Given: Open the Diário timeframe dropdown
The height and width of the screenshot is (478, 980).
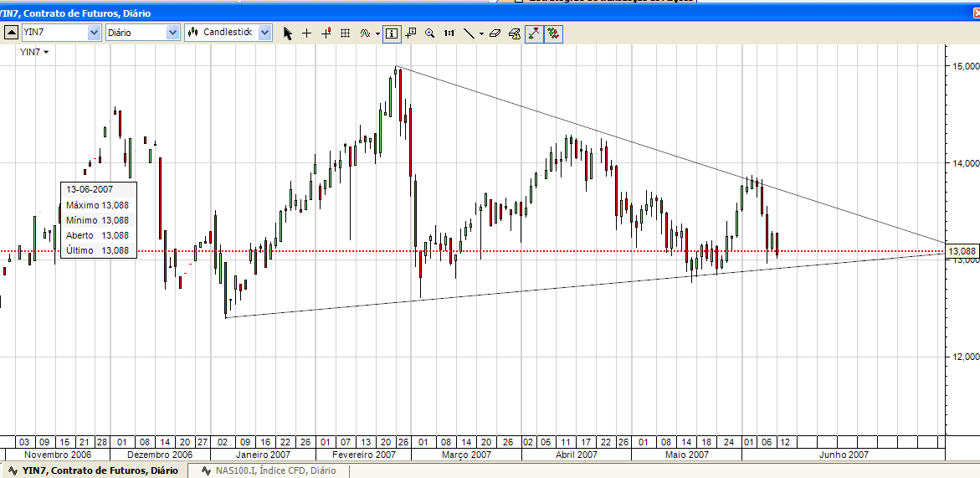Looking at the screenshot, I should coord(173,33).
